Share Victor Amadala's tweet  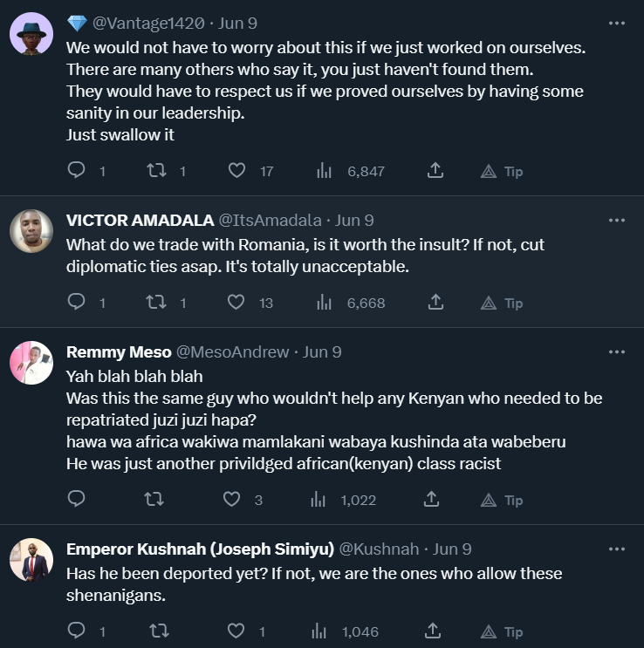pyautogui.click(x=436, y=303)
